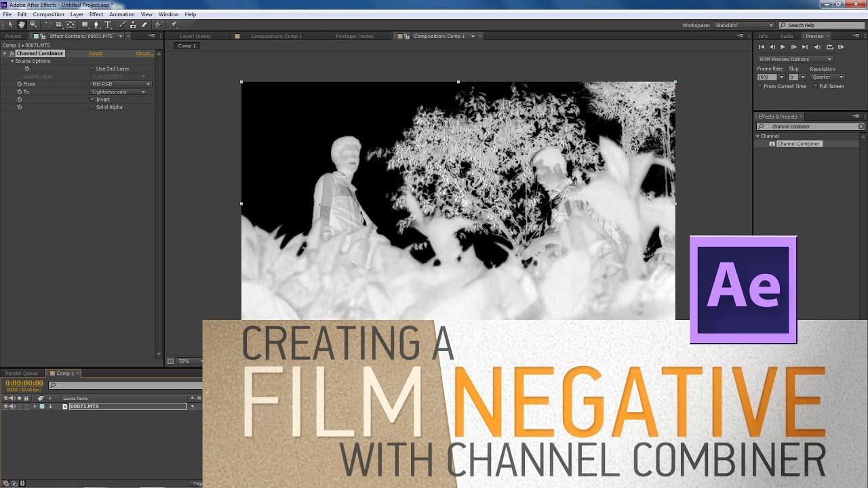Check Full Screen option
This screenshot has height=488, width=868.
816,86
